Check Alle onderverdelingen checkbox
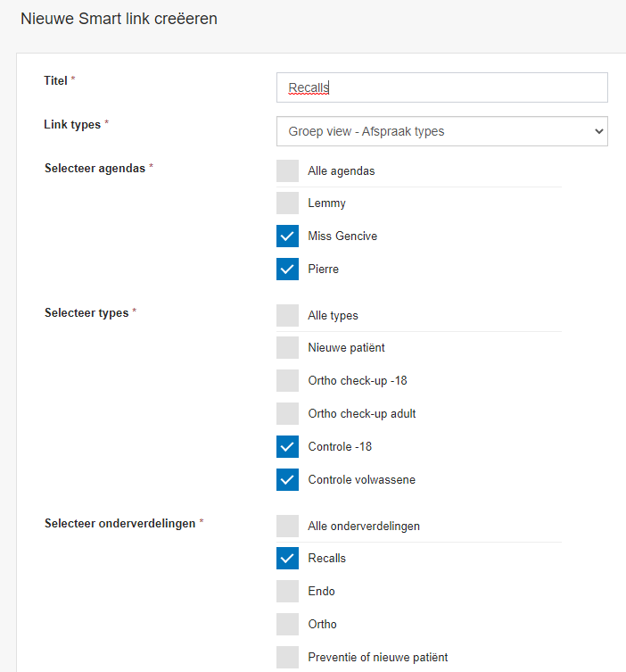 287,526
